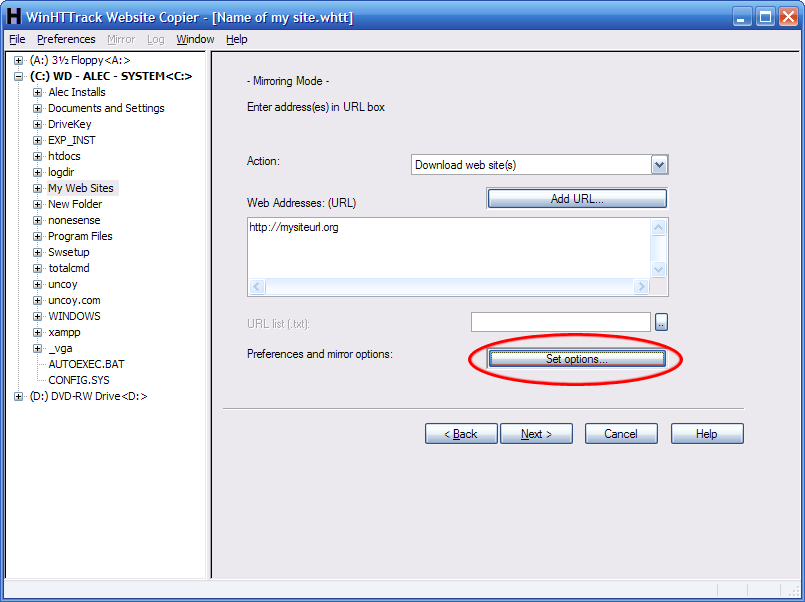The width and height of the screenshot is (805, 602).
Task: Expand the htdocs folder
Action: pyautogui.click(x=37, y=156)
